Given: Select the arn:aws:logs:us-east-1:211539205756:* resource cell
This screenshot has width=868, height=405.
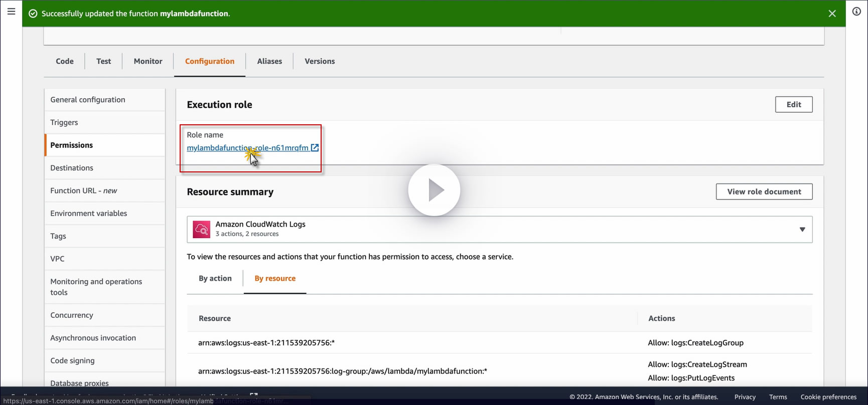Looking at the screenshot, I should coord(266,343).
